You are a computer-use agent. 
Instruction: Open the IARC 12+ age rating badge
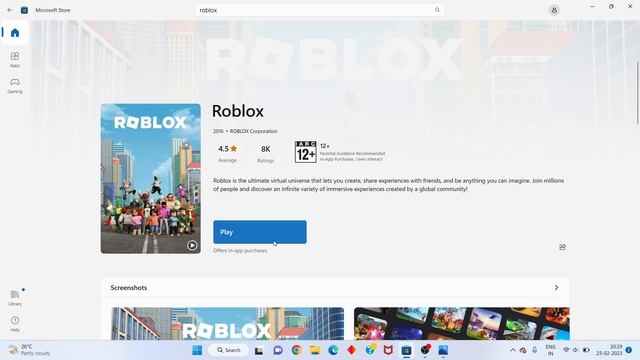tap(306, 152)
